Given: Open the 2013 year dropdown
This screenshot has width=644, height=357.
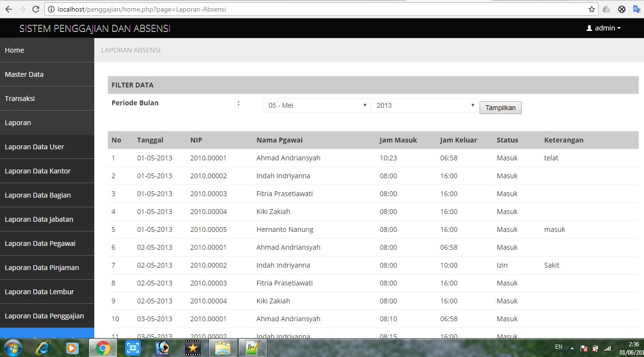Looking at the screenshot, I should [424, 105].
